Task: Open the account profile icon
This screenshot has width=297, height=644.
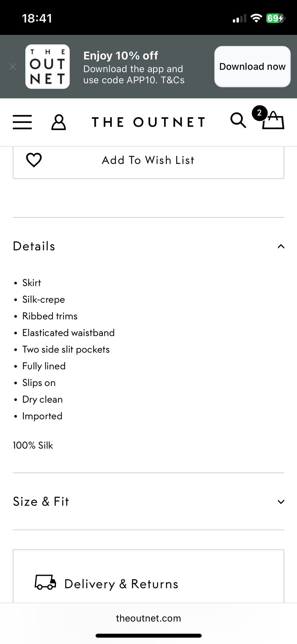Action: point(58,122)
